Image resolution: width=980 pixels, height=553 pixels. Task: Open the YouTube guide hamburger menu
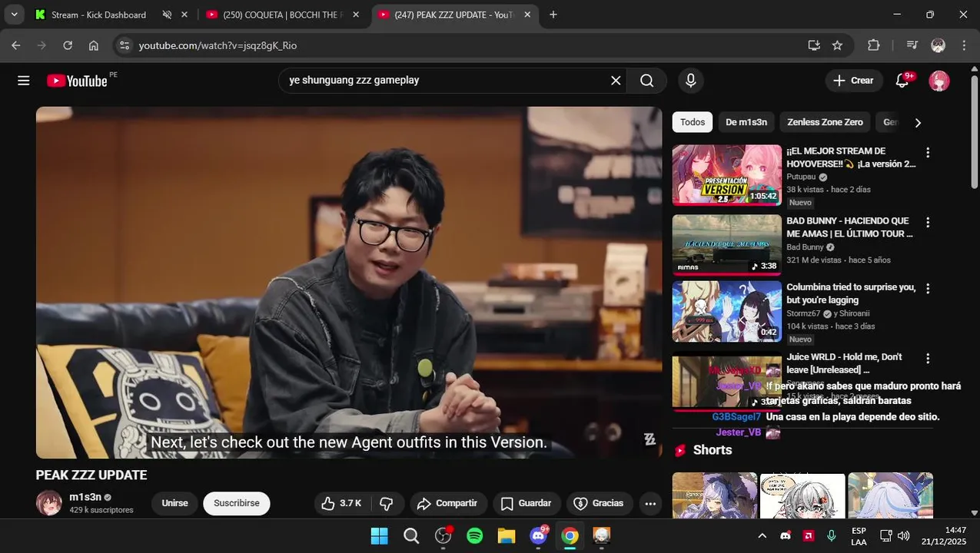[x=24, y=81]
